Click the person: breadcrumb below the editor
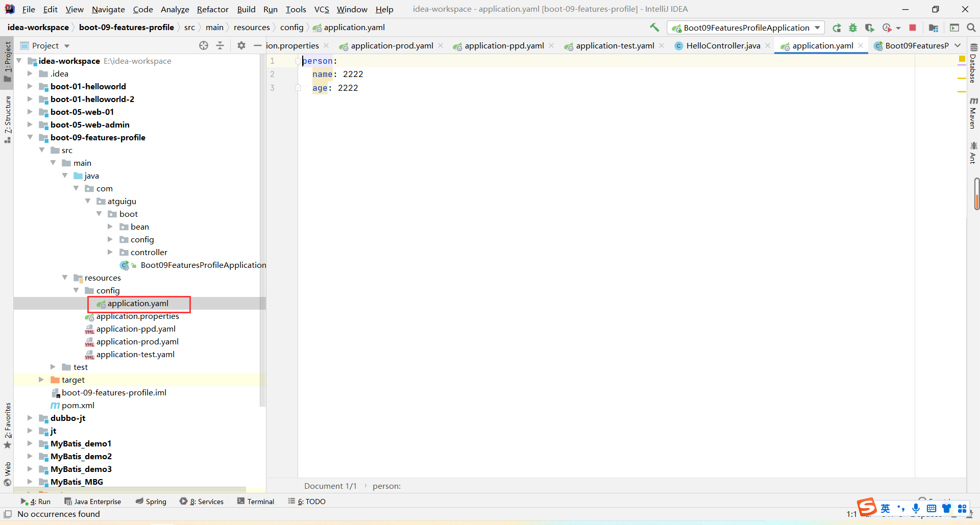The height and width of the screenshot is (525, 980). [x=386, y=486]
